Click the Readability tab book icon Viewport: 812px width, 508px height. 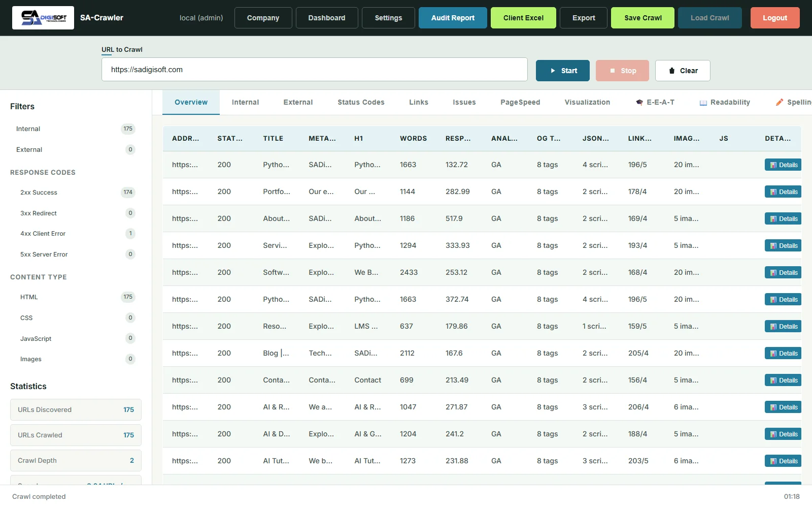tap(703, 103)
